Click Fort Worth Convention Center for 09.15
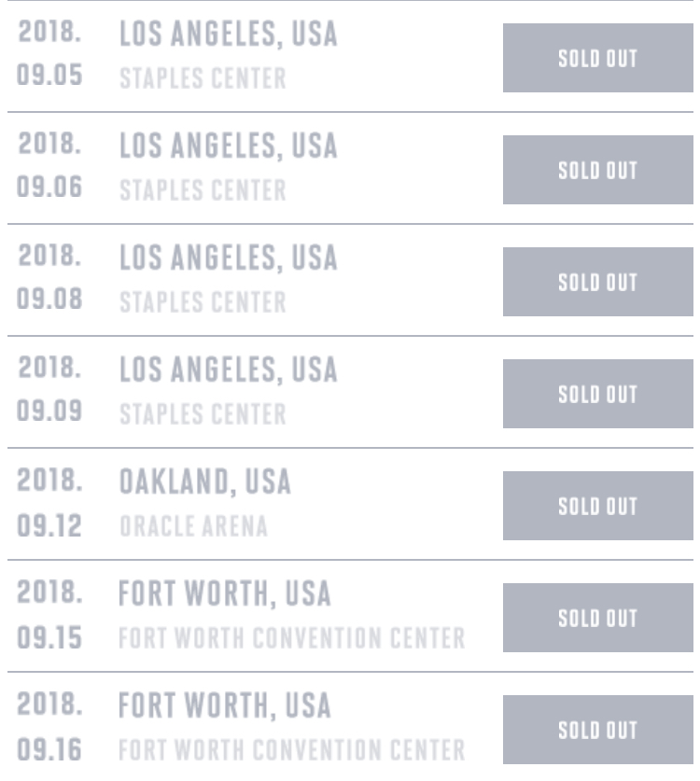700x781 pixels. pos(291,638)
